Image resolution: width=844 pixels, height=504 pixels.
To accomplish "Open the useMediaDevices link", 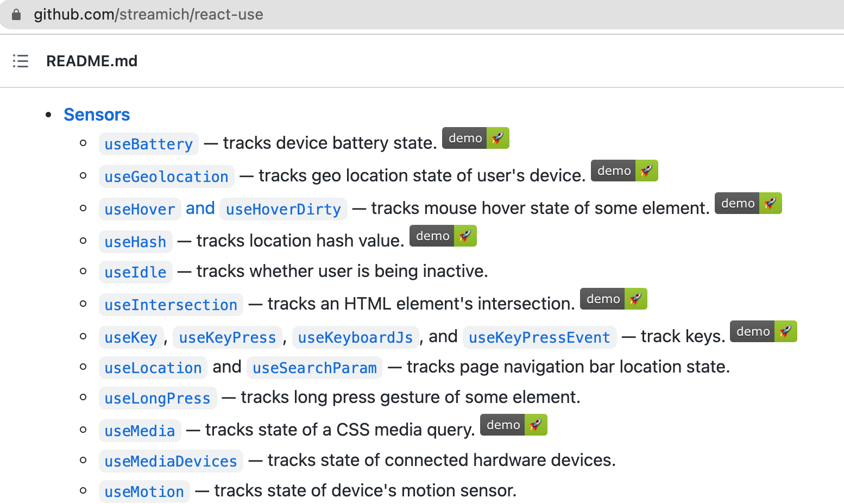I will [171, 461].
